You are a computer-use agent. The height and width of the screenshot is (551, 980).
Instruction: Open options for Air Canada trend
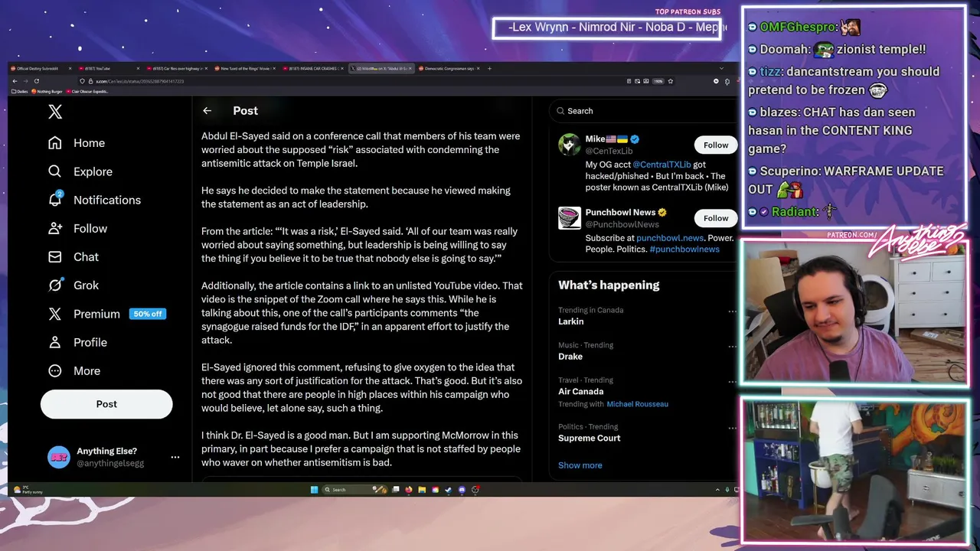click(x=732, y=381)
